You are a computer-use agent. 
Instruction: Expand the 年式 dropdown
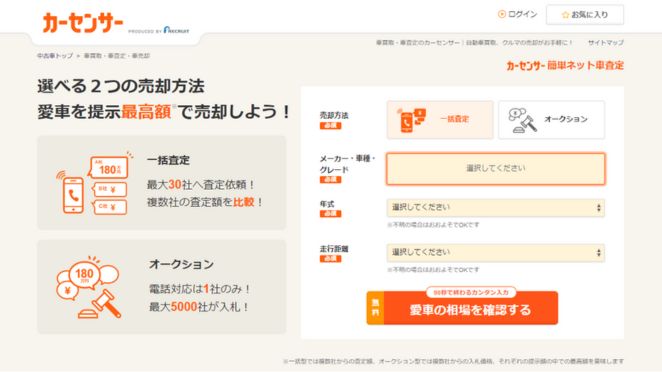496,207
